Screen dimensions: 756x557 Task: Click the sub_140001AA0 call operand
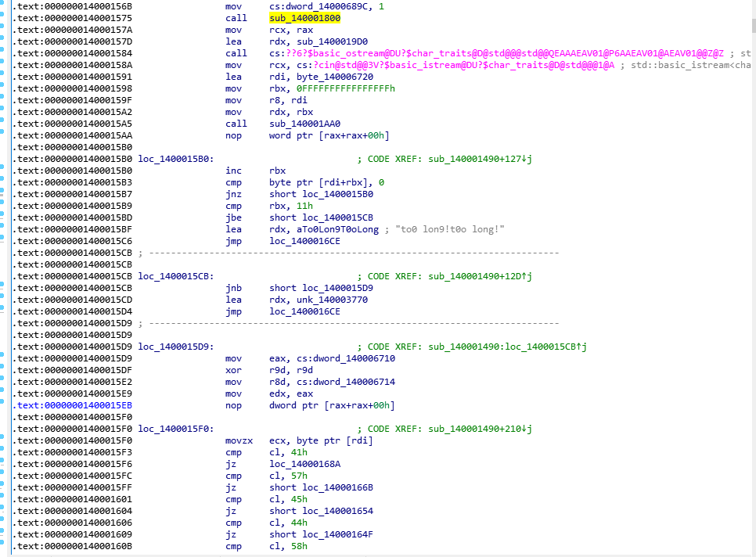click(x=304, y=124)
